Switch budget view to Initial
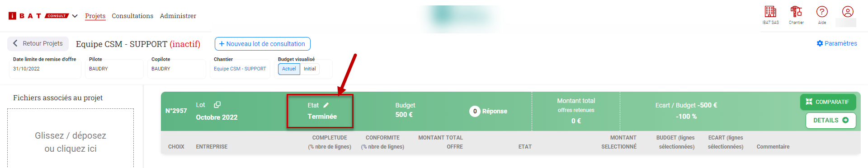The height and width of the screenshot is (168, 868). (x=310, y=69)
